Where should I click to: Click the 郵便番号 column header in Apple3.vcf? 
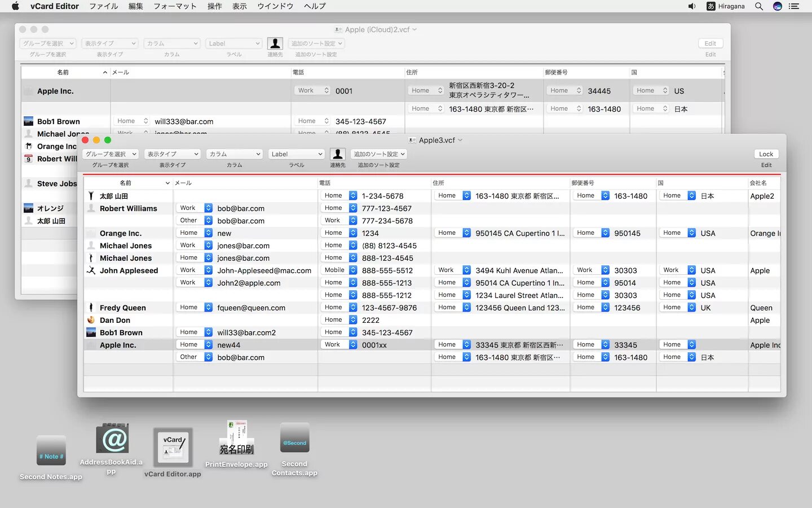(614, 183)
